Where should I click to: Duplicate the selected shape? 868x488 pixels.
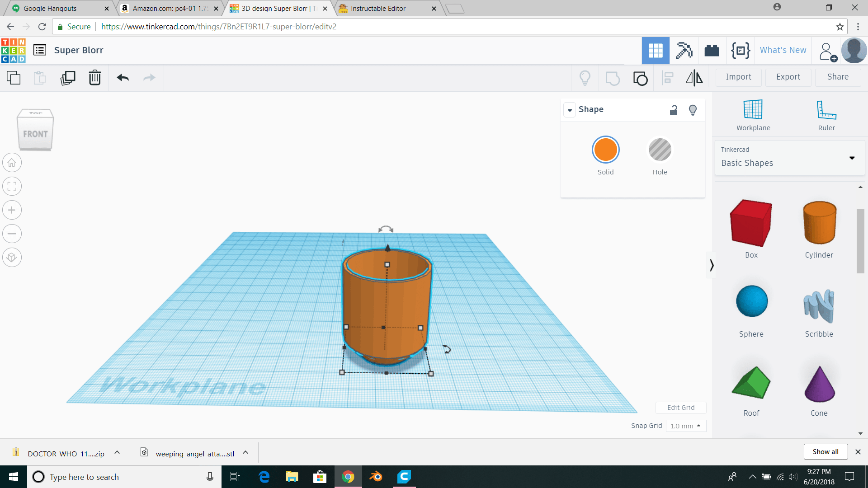(x=67, y=78)
